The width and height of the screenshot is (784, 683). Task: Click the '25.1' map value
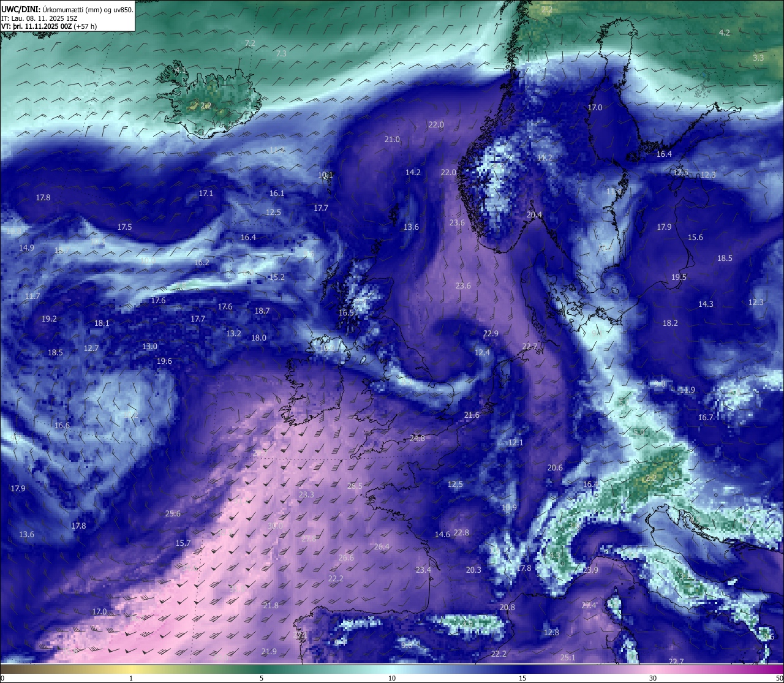tap(568, 657)
